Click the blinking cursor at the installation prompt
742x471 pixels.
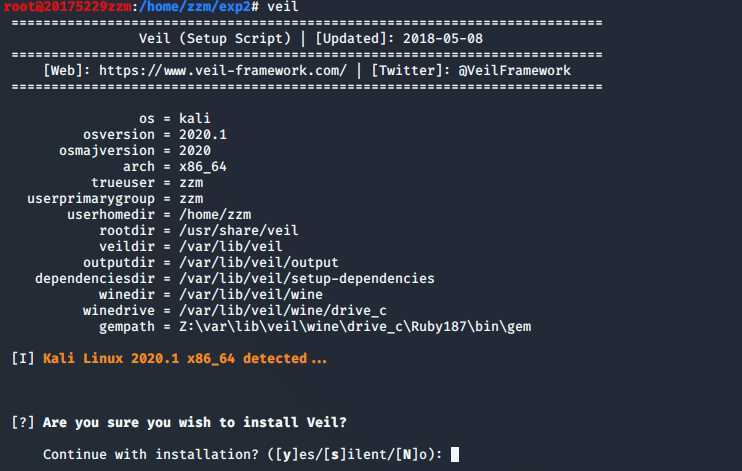click(455, 454)
